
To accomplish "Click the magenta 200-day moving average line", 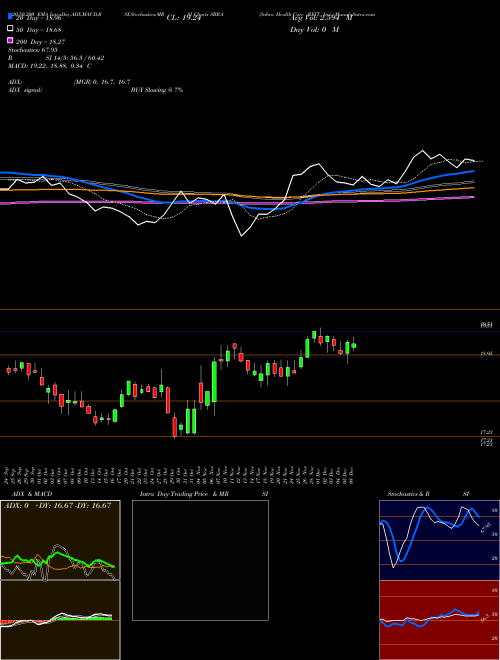I will pos(237,202).
